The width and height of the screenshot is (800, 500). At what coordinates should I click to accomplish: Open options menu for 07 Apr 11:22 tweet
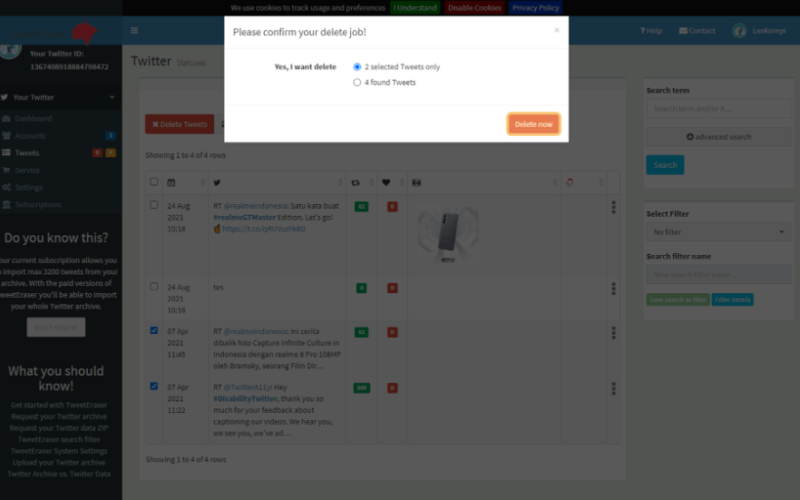tap(613, 388)
